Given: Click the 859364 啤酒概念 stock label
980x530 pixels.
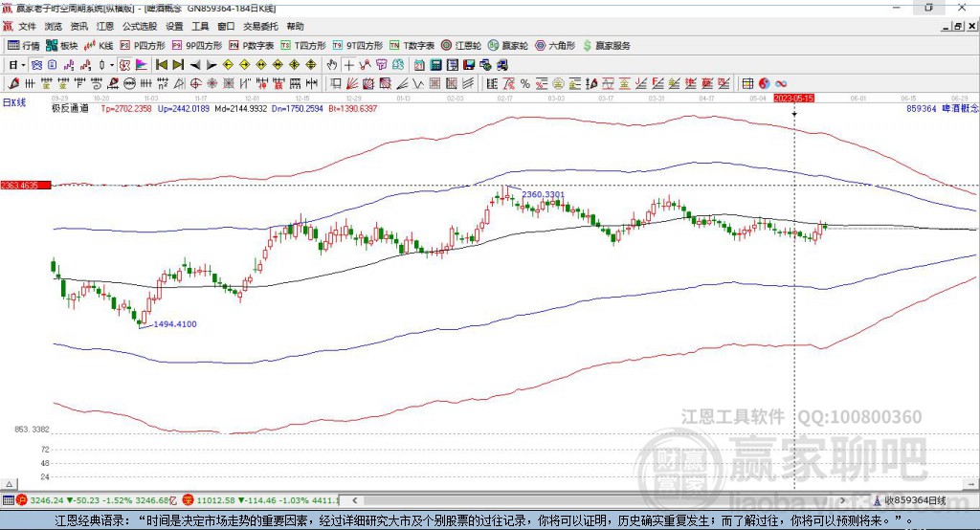Looking at the screenshot, I should coord(943,108).
